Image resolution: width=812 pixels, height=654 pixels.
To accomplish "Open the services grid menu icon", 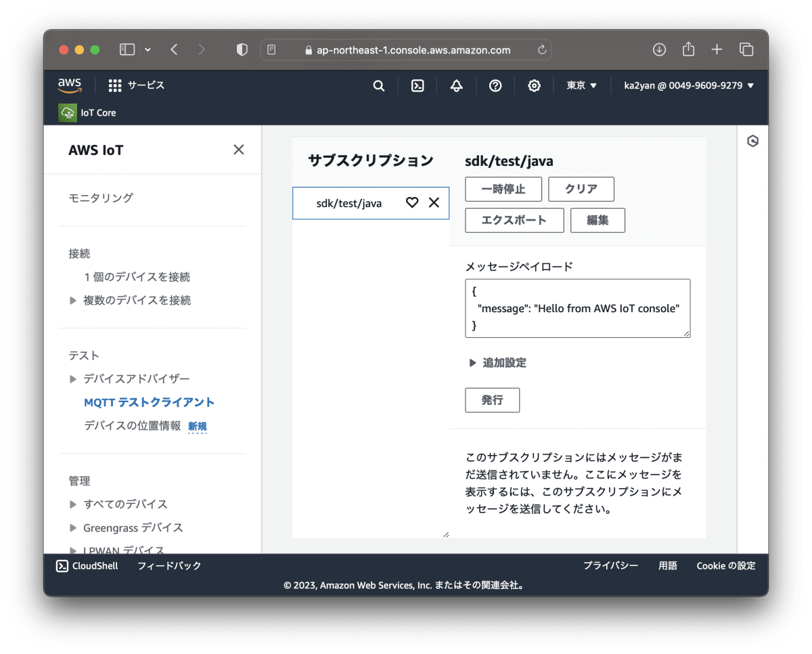I will pos(115,85).
